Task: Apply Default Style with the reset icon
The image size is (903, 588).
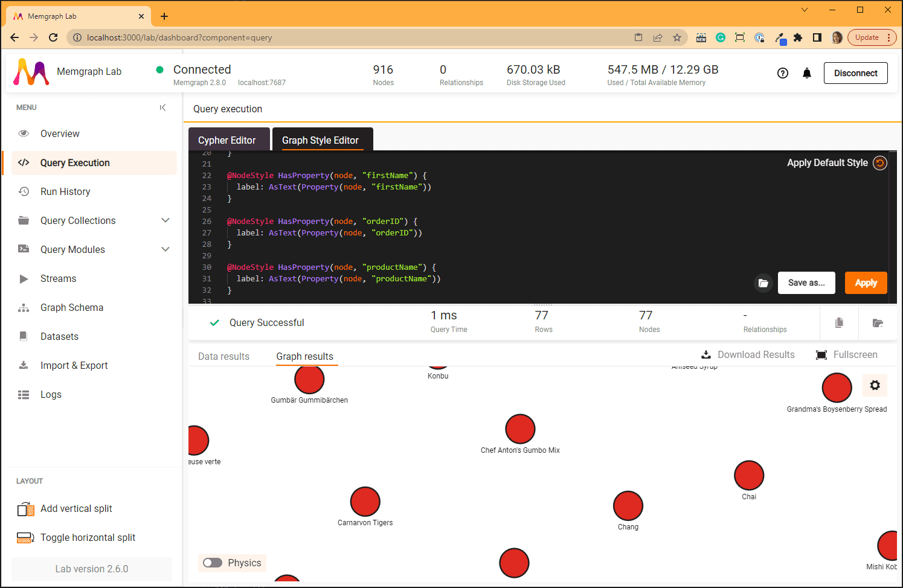Action: (880, 162)
